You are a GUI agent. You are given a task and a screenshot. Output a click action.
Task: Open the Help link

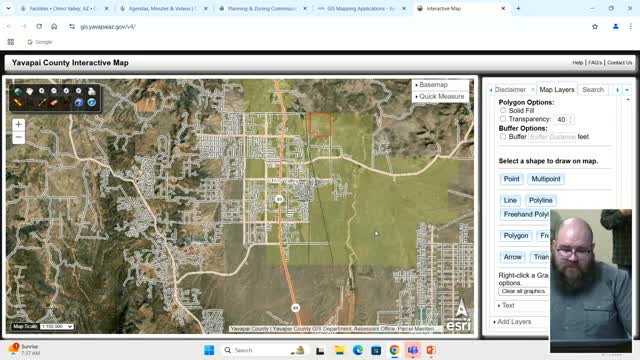pos(577,62)
